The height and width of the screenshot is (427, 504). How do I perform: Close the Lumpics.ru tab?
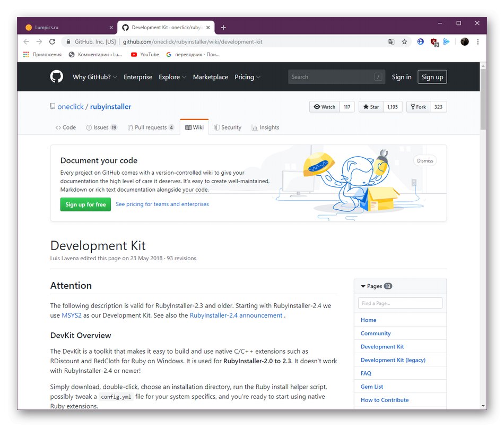[111, 28]
